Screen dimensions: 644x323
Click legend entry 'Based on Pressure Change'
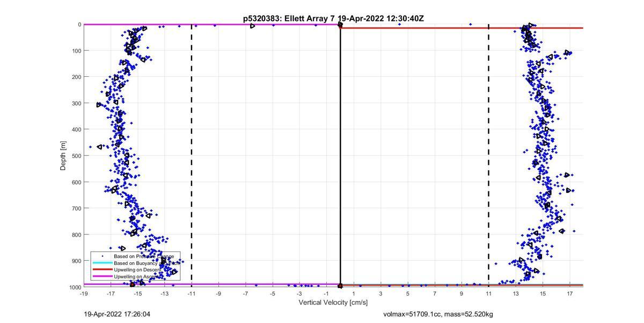point(144,256)
